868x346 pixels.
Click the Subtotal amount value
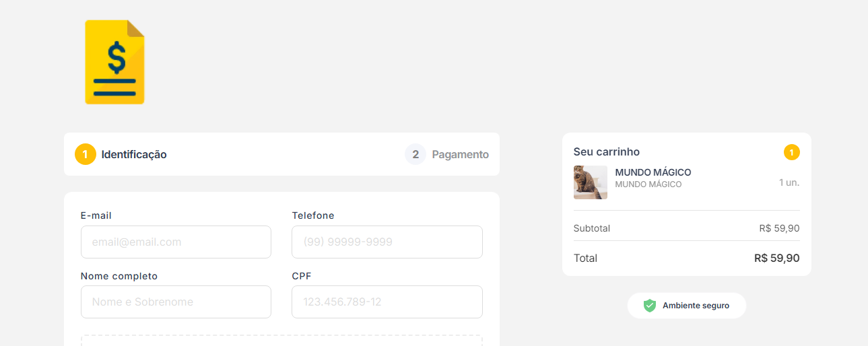coord(779,228)
